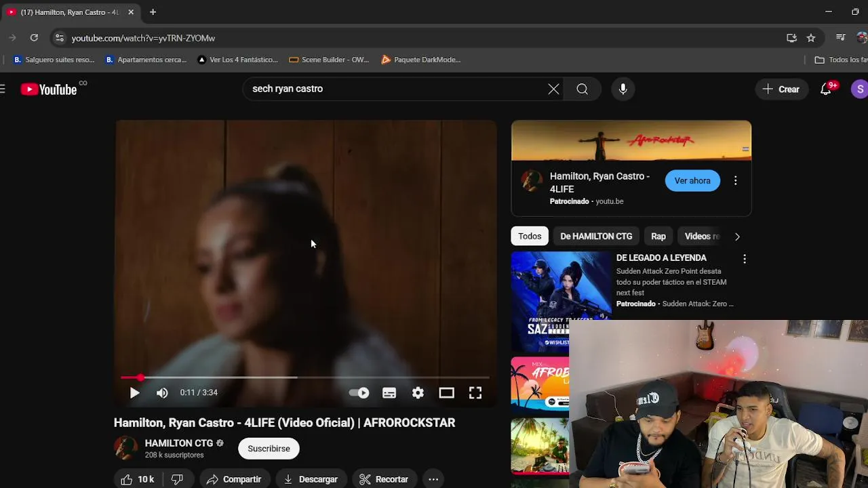
Task: Open options for the 4LIFE sponsored ad
Action: tap(736, 181)
